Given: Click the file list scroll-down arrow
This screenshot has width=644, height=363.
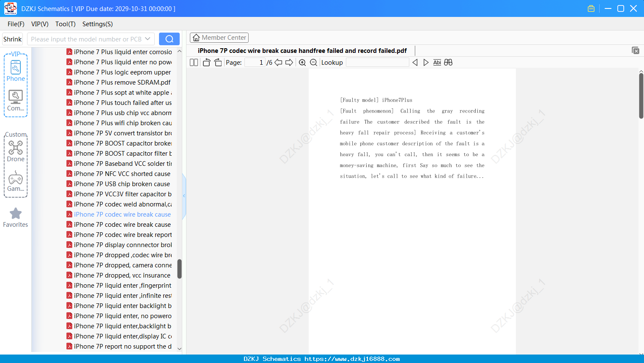Looking at the screenshot, I should click(x=179, y=349).
